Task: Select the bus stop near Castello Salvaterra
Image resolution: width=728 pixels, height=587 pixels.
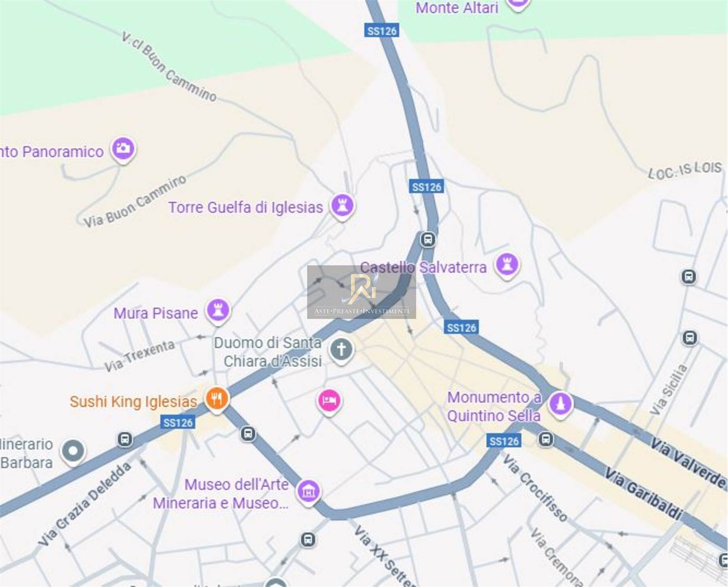Action: pos(428,239)
